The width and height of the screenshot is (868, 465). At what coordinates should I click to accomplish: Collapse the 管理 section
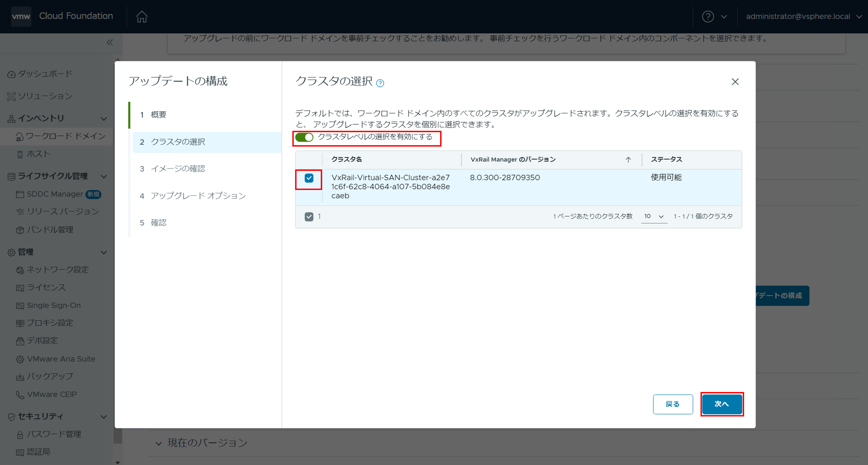(104, 252)
